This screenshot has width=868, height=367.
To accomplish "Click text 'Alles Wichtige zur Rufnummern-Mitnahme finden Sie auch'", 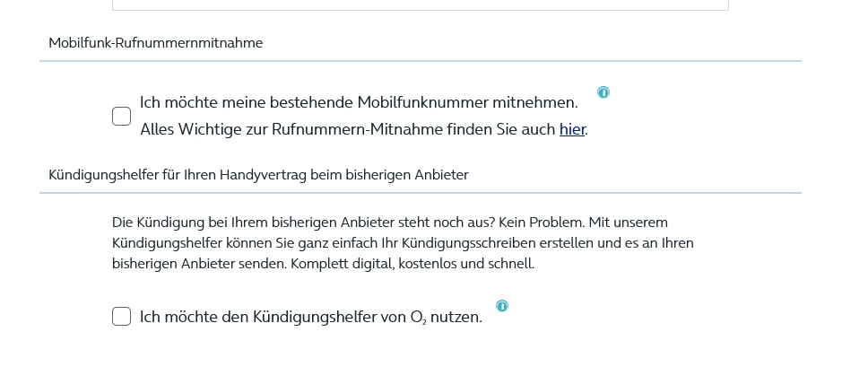I will [348, 129].
